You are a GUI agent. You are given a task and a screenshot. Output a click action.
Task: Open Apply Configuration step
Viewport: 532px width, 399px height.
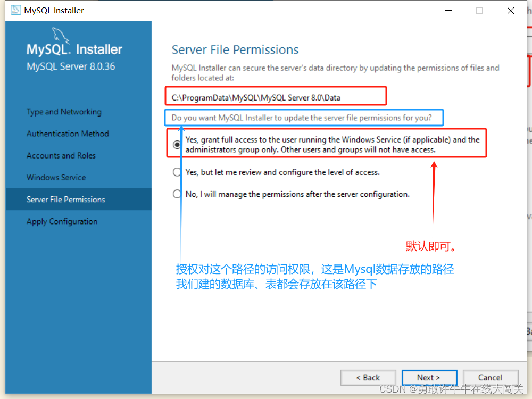62,221
